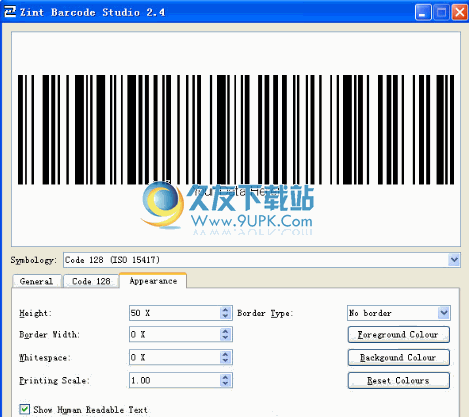
Task: Click the Height input field
Action: coord(175,313)
